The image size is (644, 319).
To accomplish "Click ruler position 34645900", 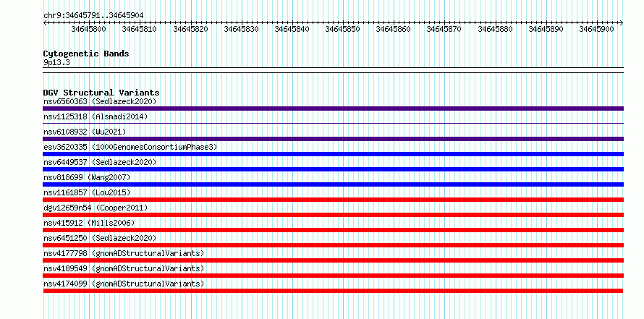I will click(x=596, y=29).
